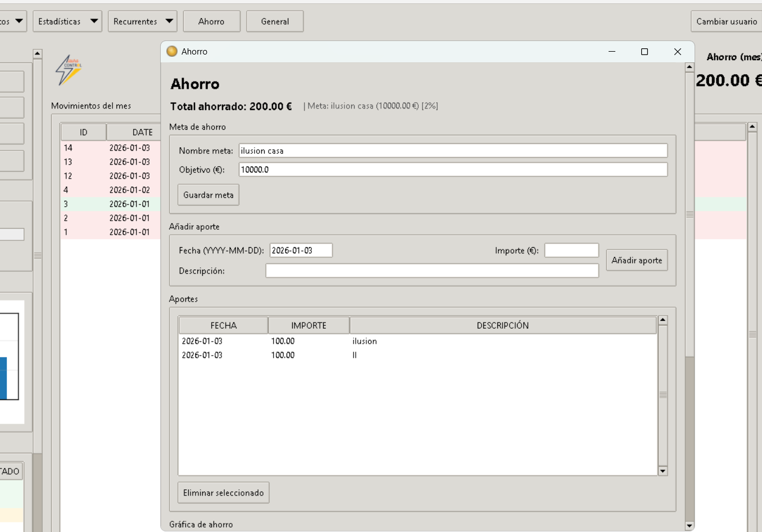Click the Añadir aporte button
762x532 pixels.
[637, 260]
